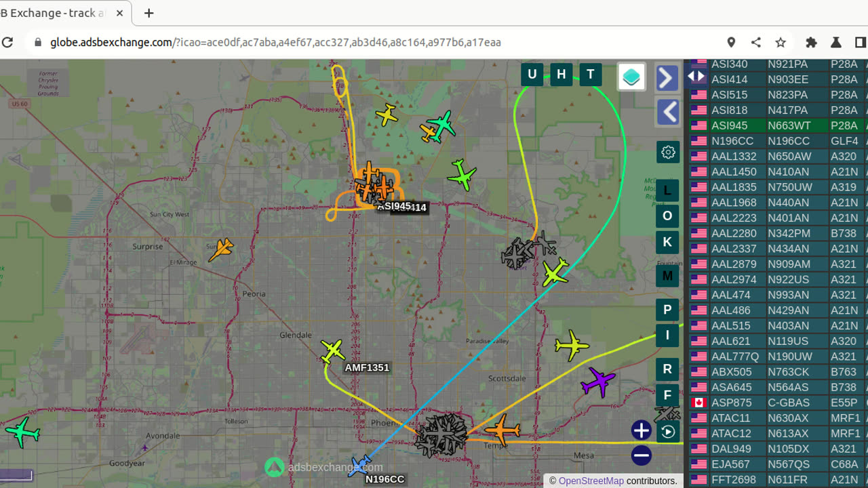
Task: Select the ASA645 list row
Action: (x=778, y=387)
